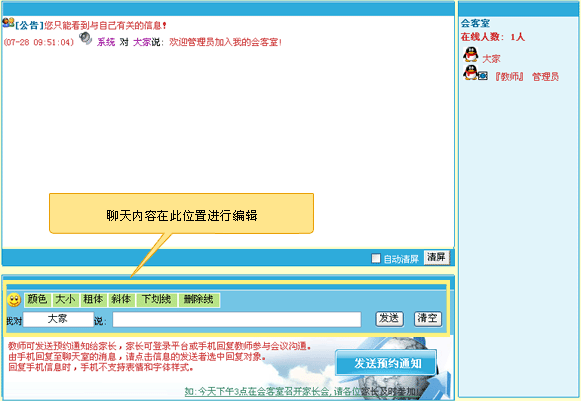The image size is (581, 401).
Task: Toggle 斜体 italic formatting
Action: pyautogui.click(x=121, y=299)
